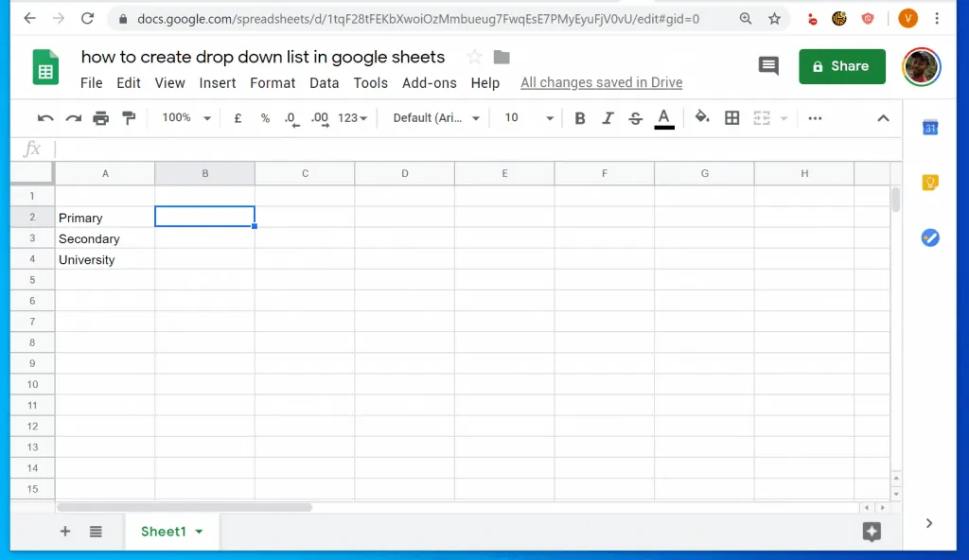This screenshot has width=969, height=560.
Task: Open the Insert menu
Action: 218,82
